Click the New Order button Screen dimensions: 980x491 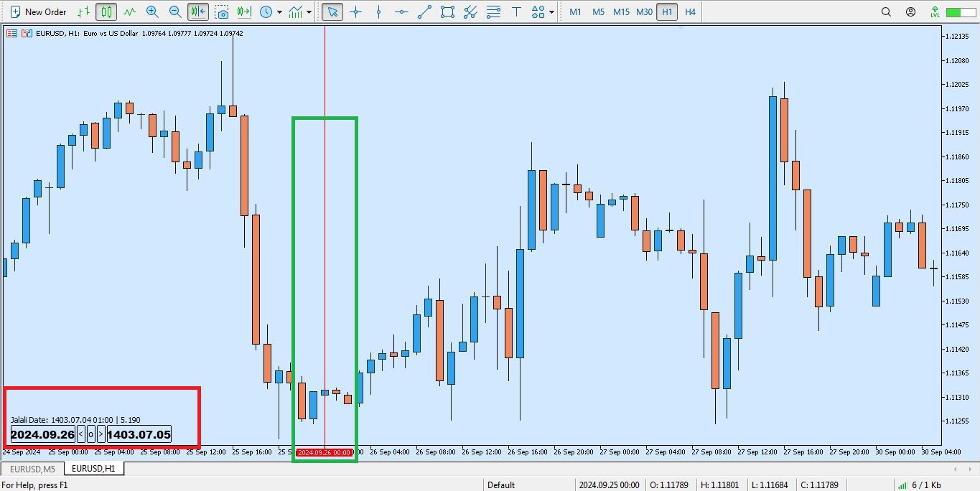pyautogui.click(x=38, y=11)
